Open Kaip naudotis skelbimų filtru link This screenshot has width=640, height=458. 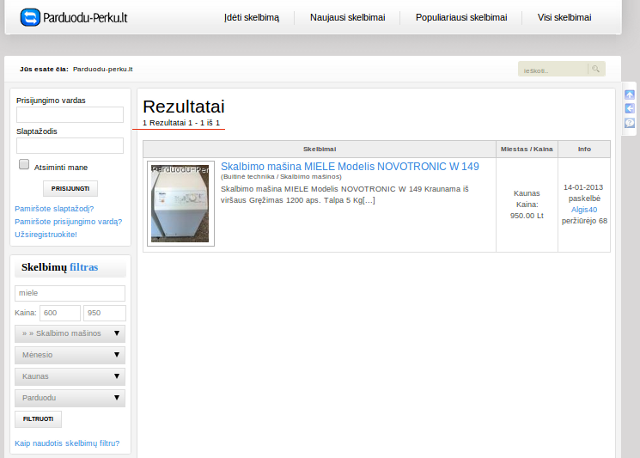67,443
